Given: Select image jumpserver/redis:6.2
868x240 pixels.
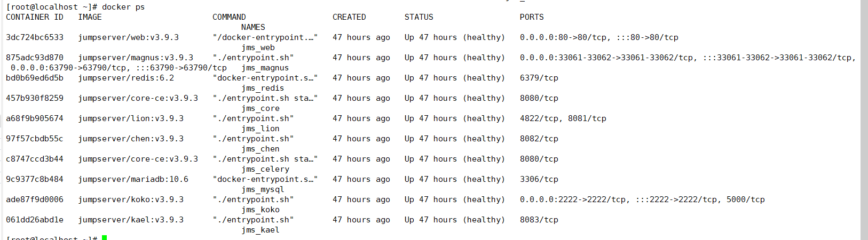Looking at the screenshot, I should pos(126,78).
